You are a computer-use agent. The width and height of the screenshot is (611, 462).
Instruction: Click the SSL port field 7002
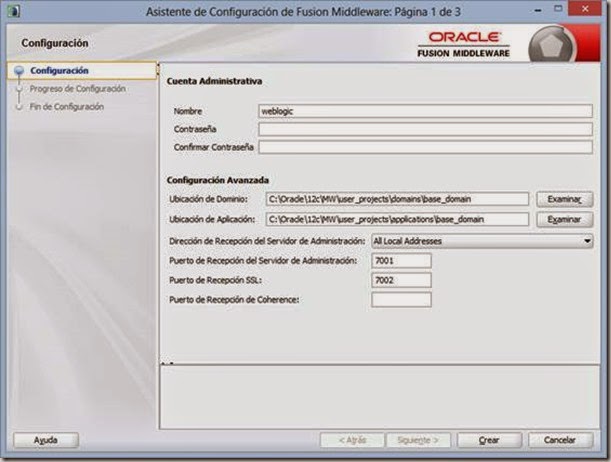[x=401, y=280]
